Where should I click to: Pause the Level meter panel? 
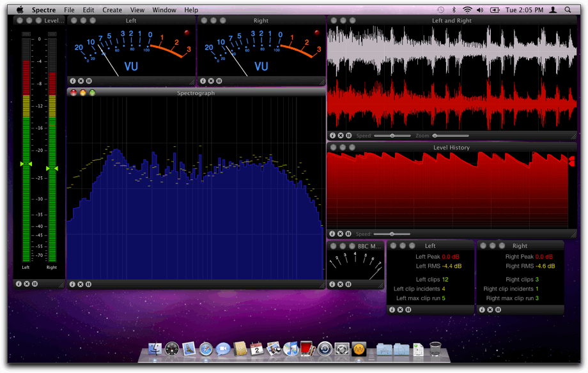35,284
